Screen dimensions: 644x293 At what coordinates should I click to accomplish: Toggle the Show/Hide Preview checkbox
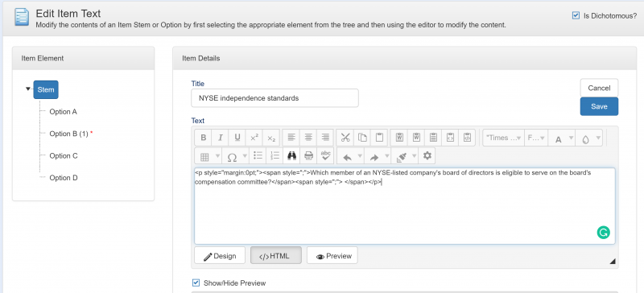coord(196,283)
